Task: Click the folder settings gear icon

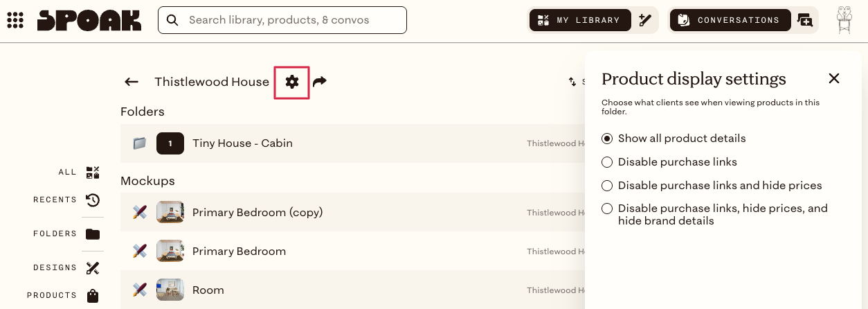Action: [x=292, y=82]
